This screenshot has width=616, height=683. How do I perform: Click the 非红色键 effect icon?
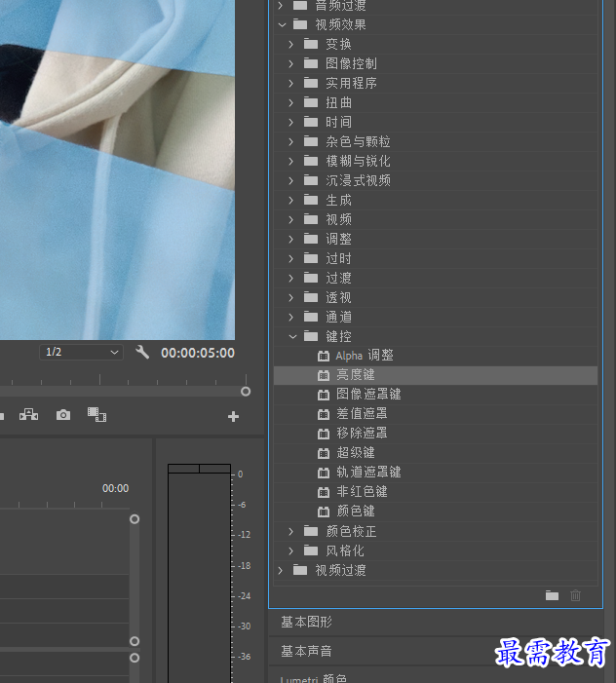pos(324,492)
